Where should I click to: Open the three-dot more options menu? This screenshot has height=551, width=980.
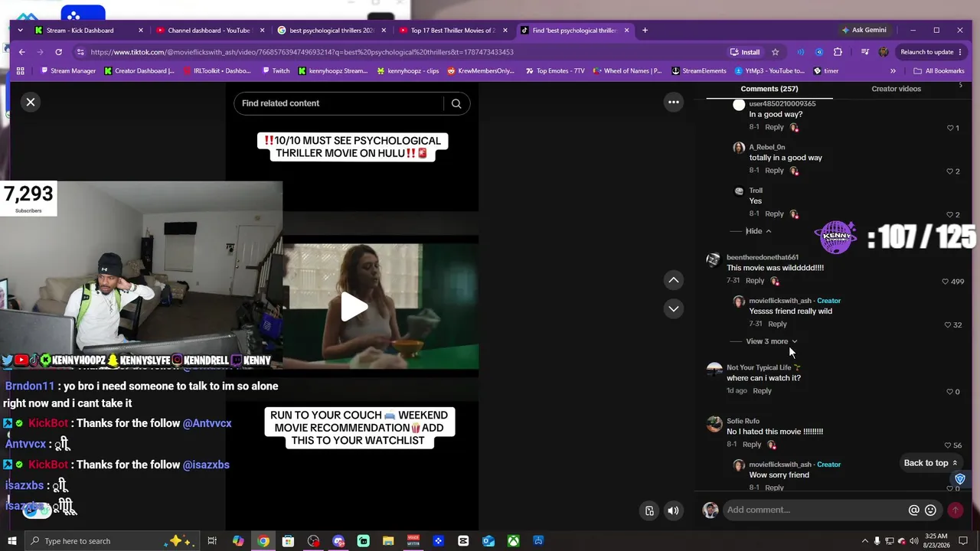[x=674, y=102]
